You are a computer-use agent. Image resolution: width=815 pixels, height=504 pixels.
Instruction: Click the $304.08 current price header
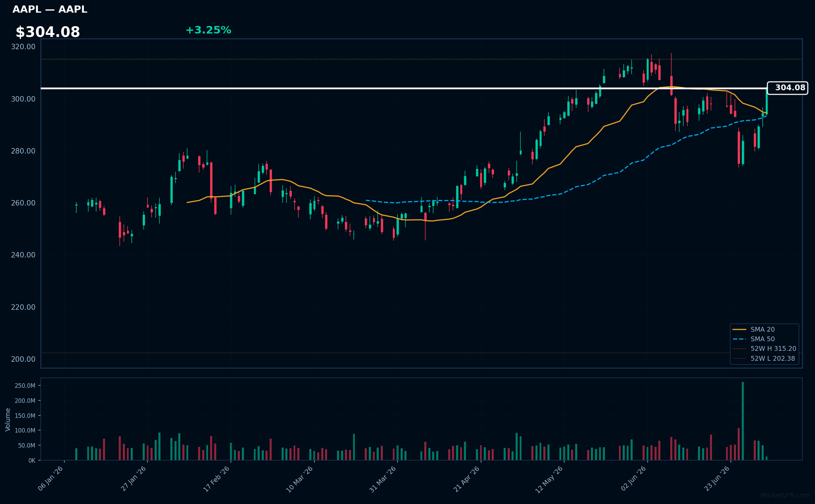[48, 32]
